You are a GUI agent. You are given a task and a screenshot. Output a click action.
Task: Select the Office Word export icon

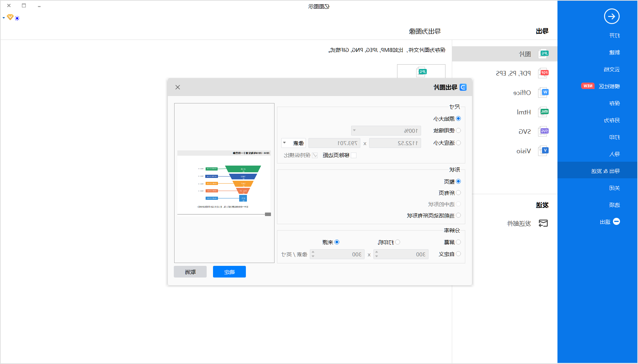(543, 93)
